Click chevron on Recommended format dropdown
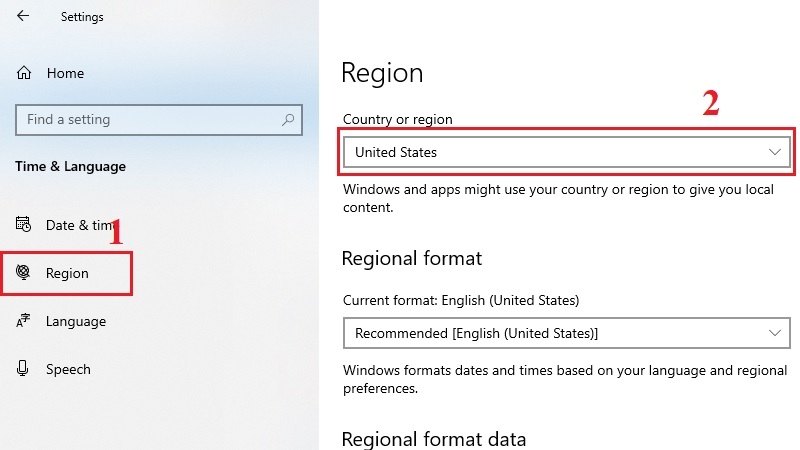The image size is (800, 450). click(774, 333)
